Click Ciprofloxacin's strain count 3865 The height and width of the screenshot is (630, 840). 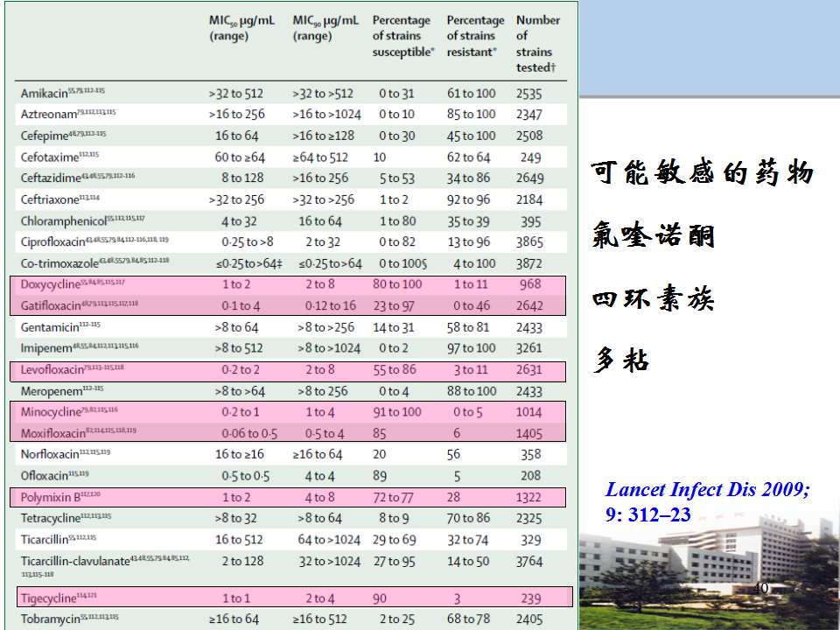[x=529, y=242]
